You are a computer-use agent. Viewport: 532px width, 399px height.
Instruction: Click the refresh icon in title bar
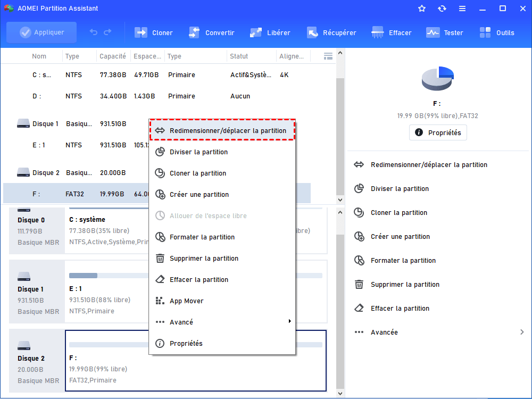coord(442,9)
